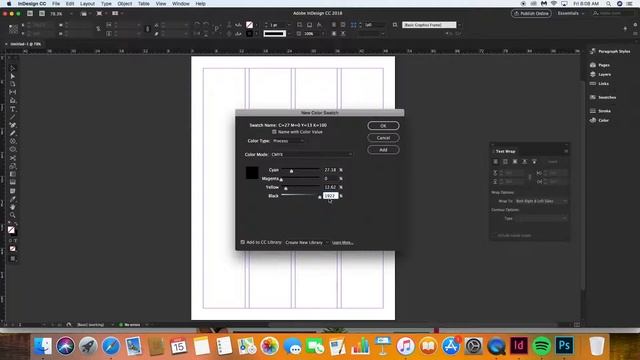Select the Rectangle Frame tool
This screenshot has height=360, width=640.
(13, 142)
